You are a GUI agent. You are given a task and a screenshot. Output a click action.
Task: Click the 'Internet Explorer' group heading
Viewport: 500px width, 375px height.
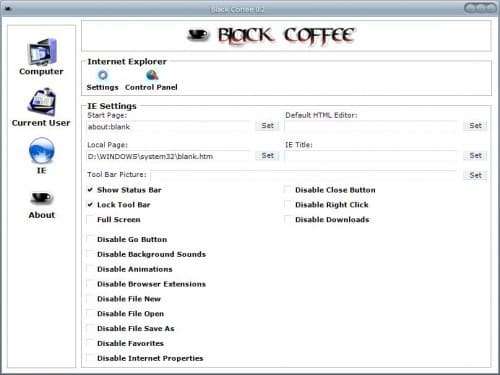click(127, 62)
